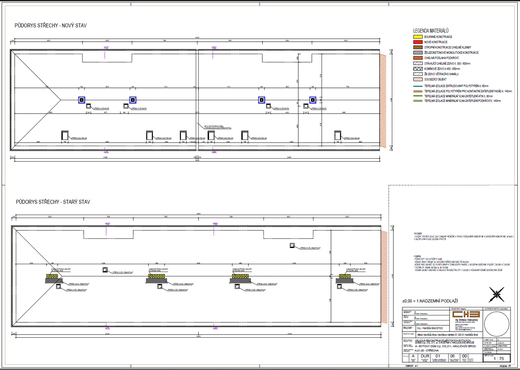Image resolution: width=520 pixels, height=370 pixels.
Task: Click the teal thermal insulation legend line
Action: click(x=418, y=86)
